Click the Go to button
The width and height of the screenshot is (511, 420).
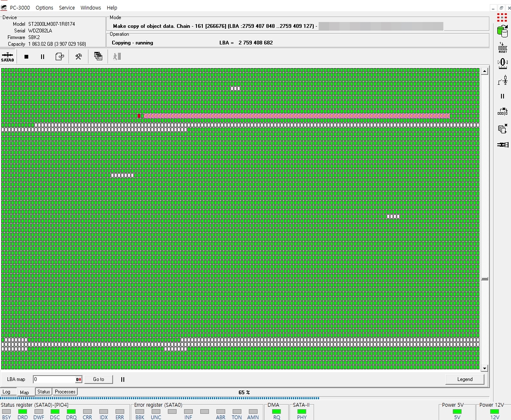pos(98,379)
